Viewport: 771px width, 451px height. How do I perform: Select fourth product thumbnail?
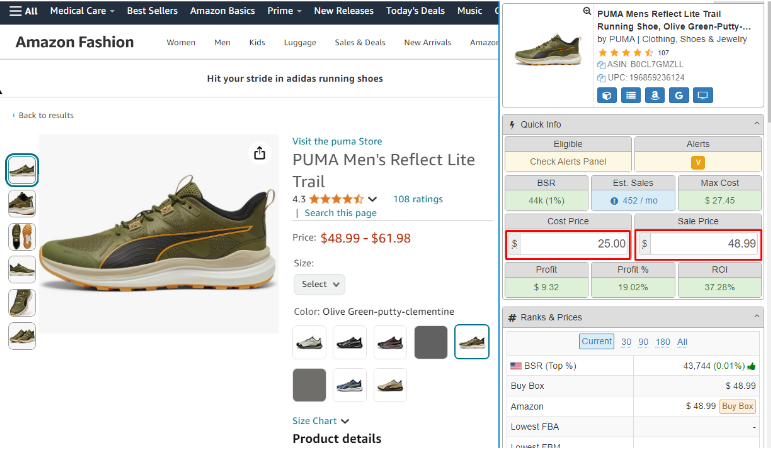pyautogui.click(x=22, y=270)
